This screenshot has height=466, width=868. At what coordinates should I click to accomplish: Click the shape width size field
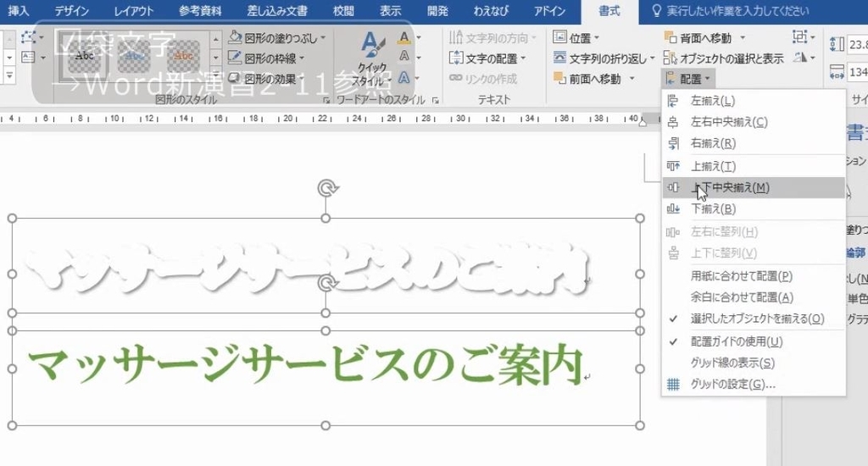click(x=859, y=72)
